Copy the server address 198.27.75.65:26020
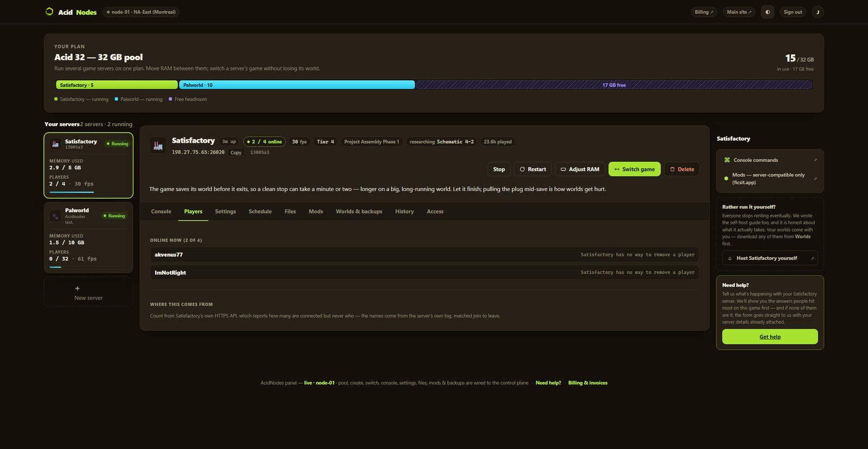This screenshot has width=868, height=449. [236, 153]
